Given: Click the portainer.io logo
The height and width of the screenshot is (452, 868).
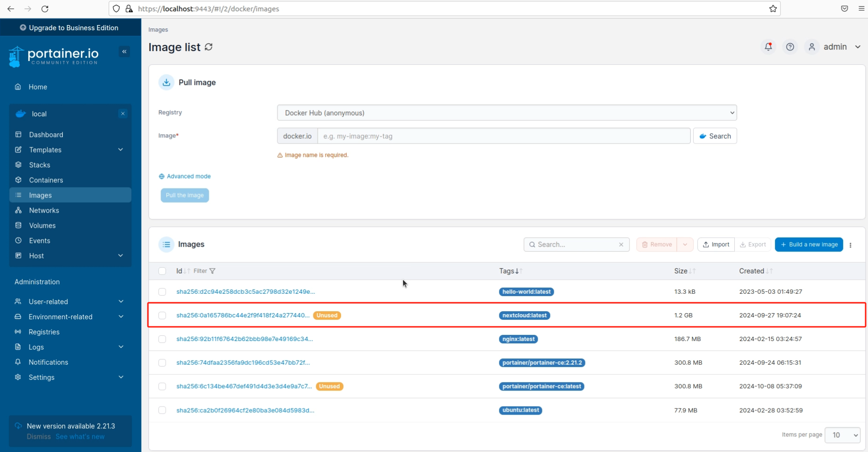Looking at the screenshot, I should [53, 57].
